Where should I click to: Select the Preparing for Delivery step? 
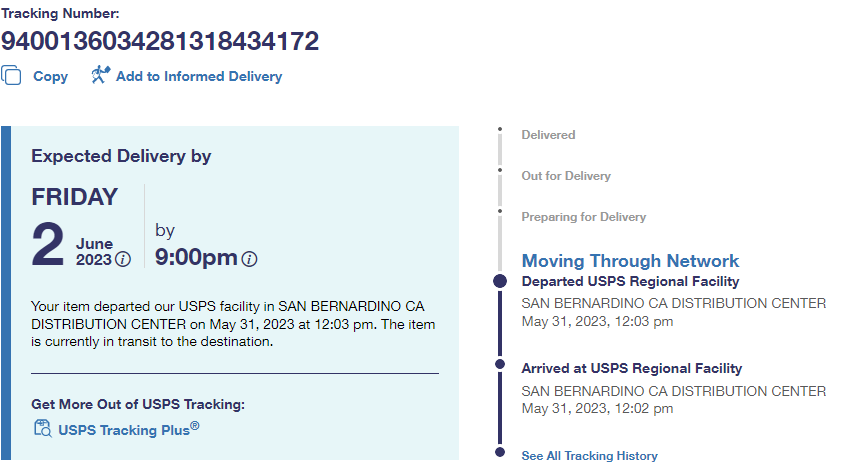tap(583, 217)
